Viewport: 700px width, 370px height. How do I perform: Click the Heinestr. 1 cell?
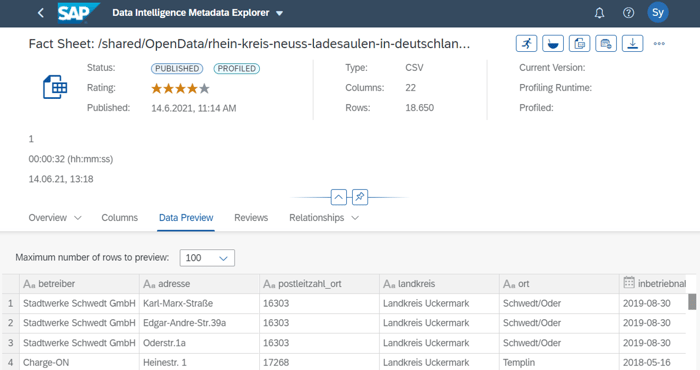199,362
